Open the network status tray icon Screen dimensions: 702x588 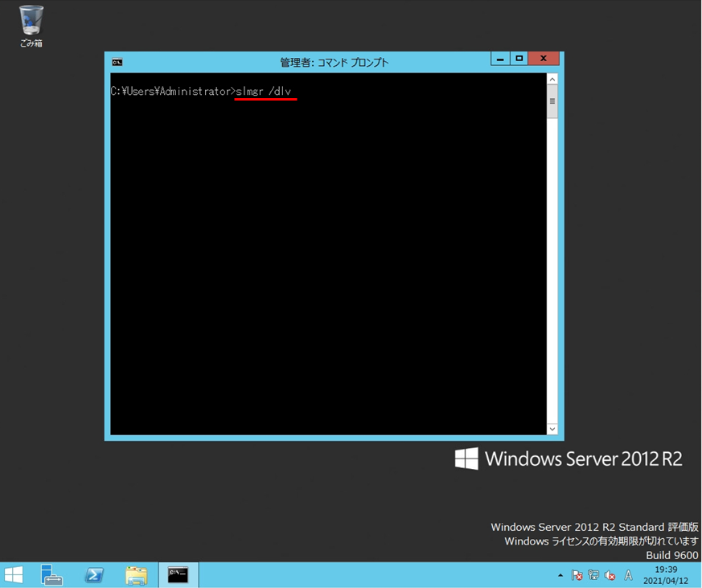click(593, 575)
